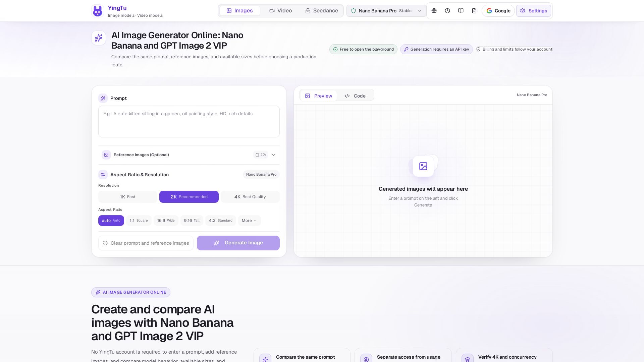Image resolution: width=644 pixels, height=362 pixels.
Task: Select 4K Best Quality resolution
Action: [250, 197]
